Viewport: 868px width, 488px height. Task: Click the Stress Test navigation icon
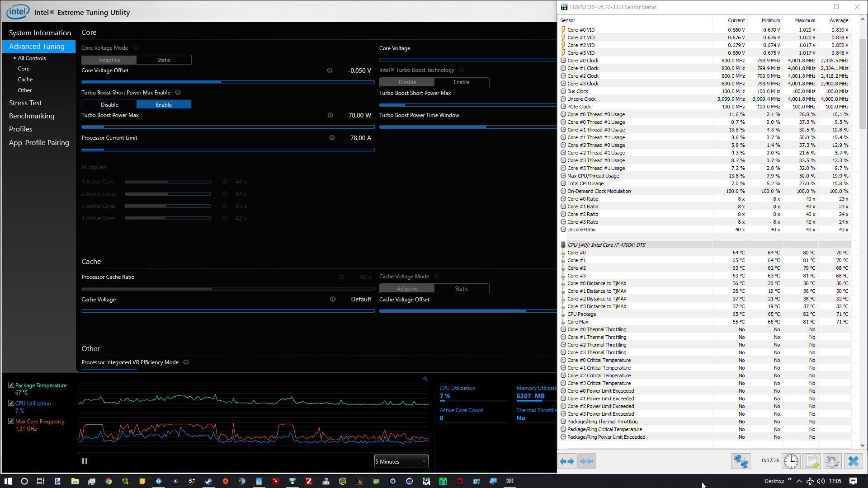tap(24, 103)
